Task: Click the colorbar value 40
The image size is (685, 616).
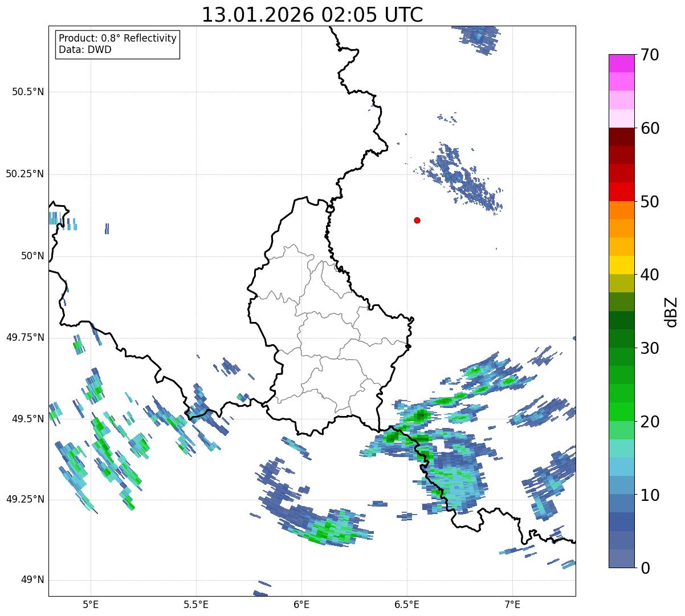Action: click(x=650, y=275)
